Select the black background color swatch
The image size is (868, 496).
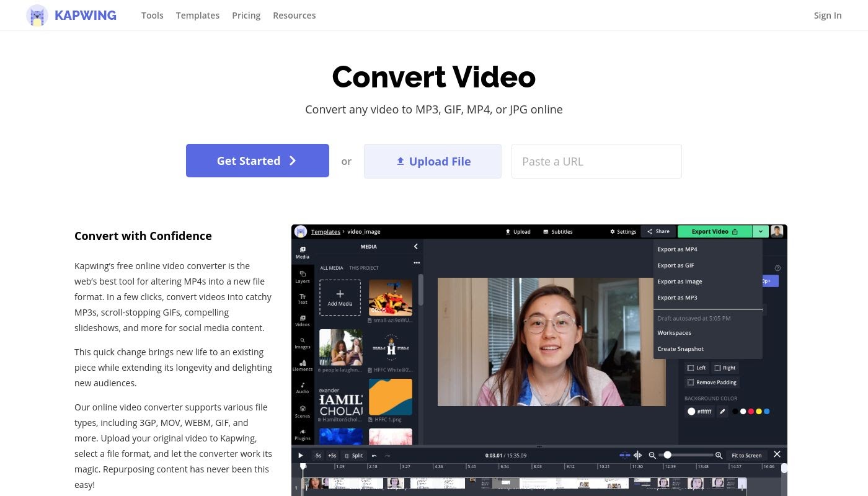click(735, 411)
